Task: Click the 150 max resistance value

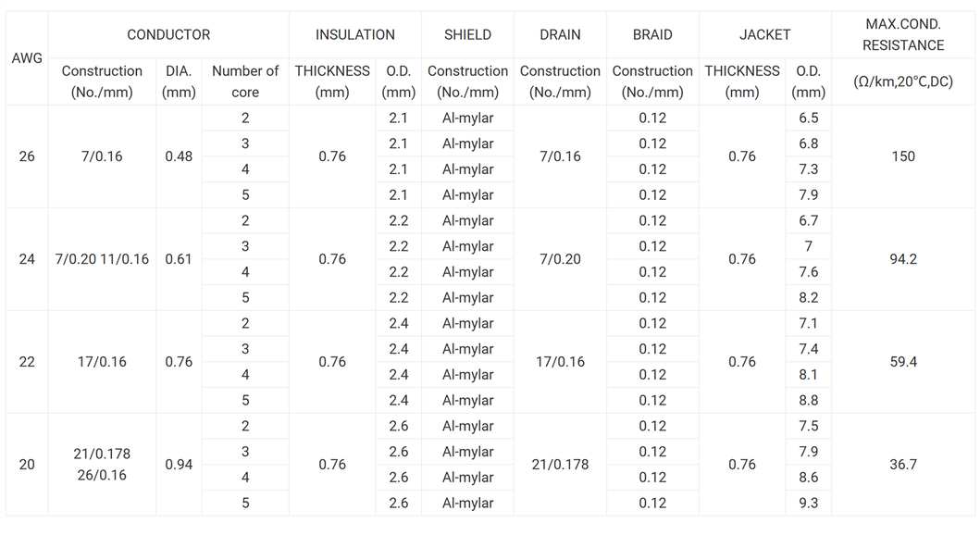Action: coord(902,156)
